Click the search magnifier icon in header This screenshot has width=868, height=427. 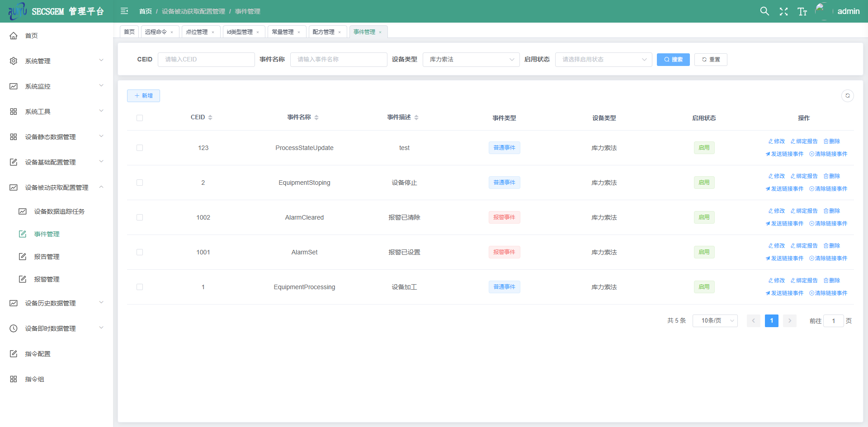tap(764, 11)
